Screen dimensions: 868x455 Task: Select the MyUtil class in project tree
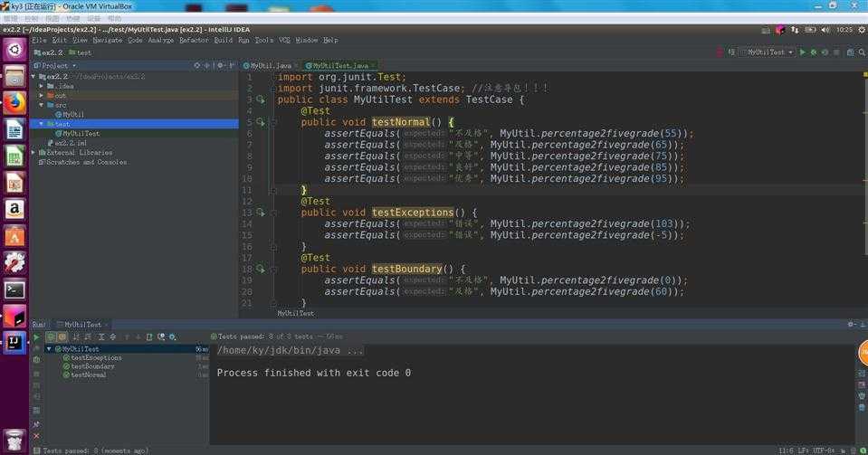pyautogui.click(x=70, y=115)
